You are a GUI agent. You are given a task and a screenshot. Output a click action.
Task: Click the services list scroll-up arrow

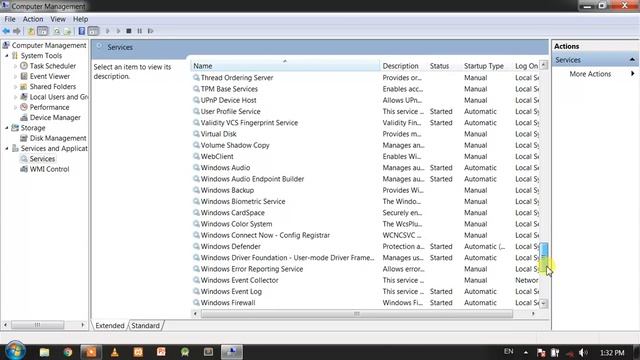[x=544, y=65]
